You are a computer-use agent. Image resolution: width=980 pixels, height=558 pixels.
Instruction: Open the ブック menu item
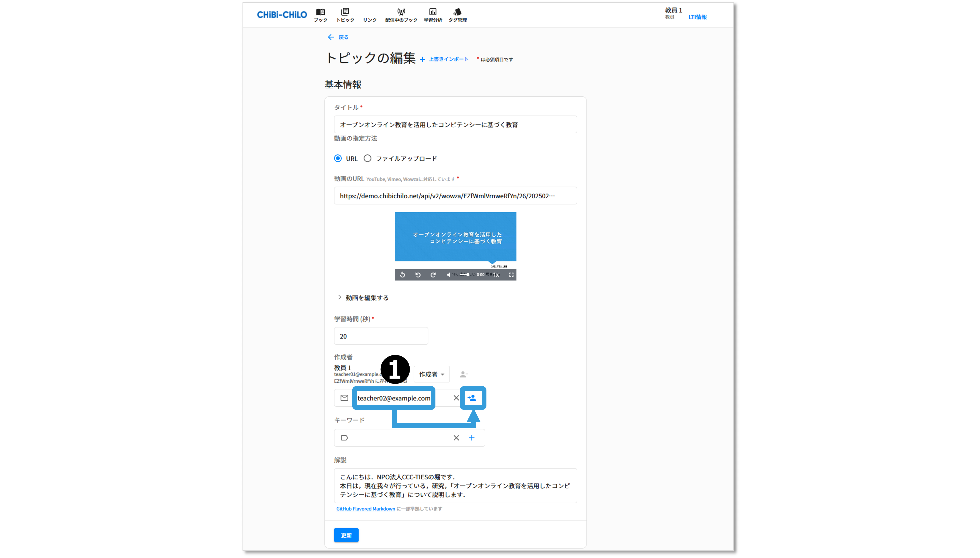tap(321, 15)
